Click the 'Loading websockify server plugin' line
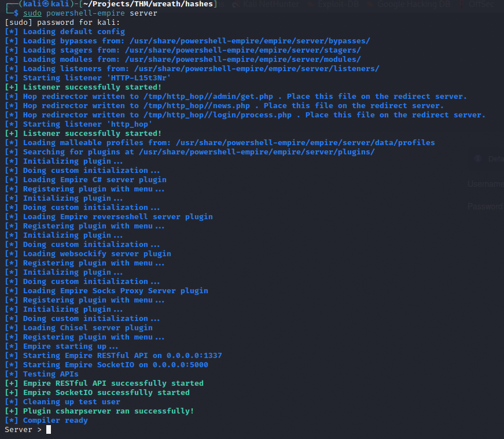Screen dimensions: 504x439 88,254
